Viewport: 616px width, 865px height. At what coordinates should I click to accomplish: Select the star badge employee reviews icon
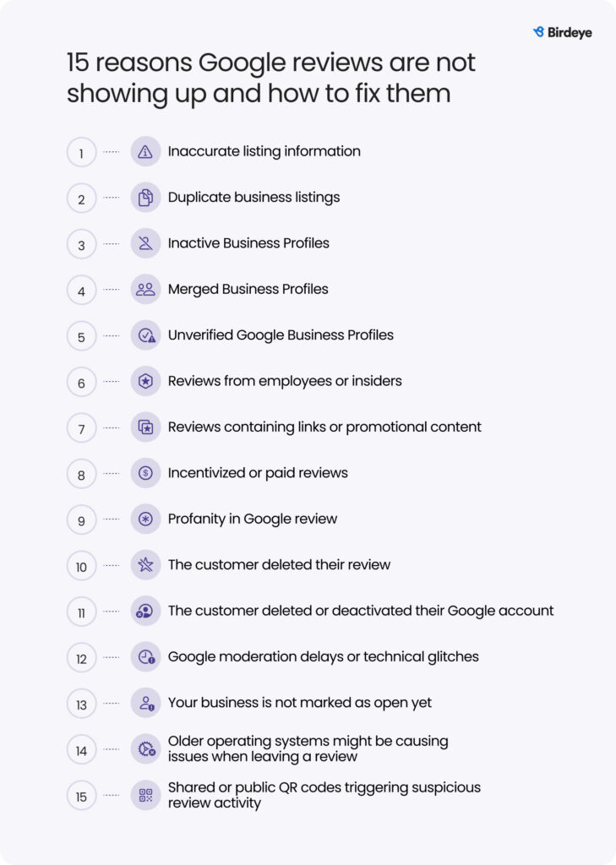(145, 381)
